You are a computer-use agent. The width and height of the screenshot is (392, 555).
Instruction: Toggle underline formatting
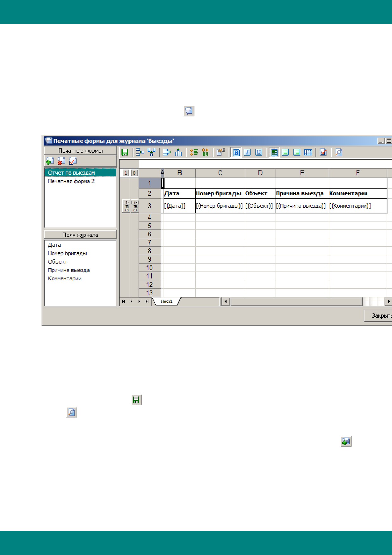click(258, 153)
